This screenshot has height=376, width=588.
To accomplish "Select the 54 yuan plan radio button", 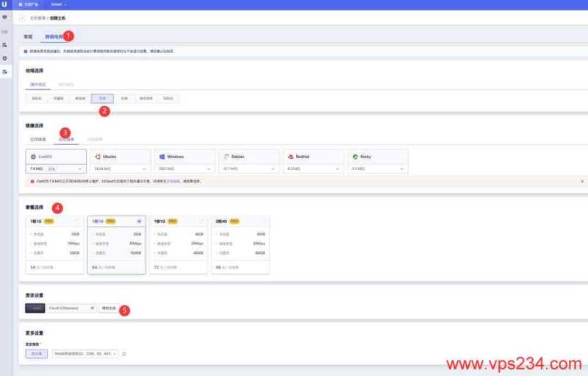I will 77,221.
